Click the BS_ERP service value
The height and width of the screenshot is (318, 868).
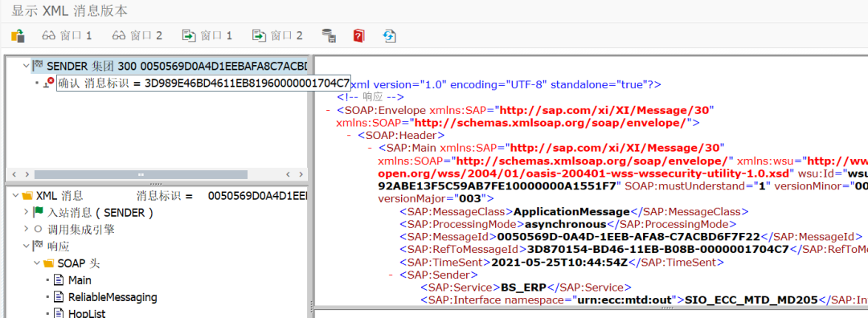[524, 287]
